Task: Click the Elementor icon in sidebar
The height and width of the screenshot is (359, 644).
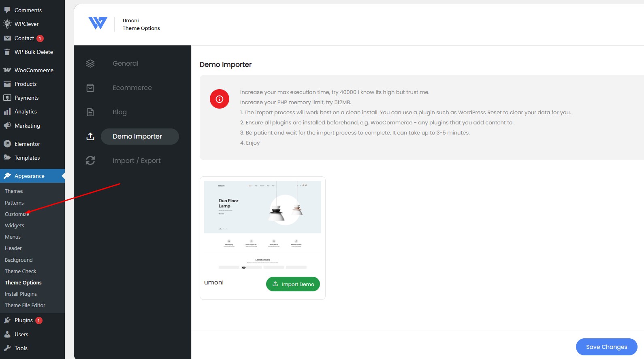Action: [x=7, y=144]
